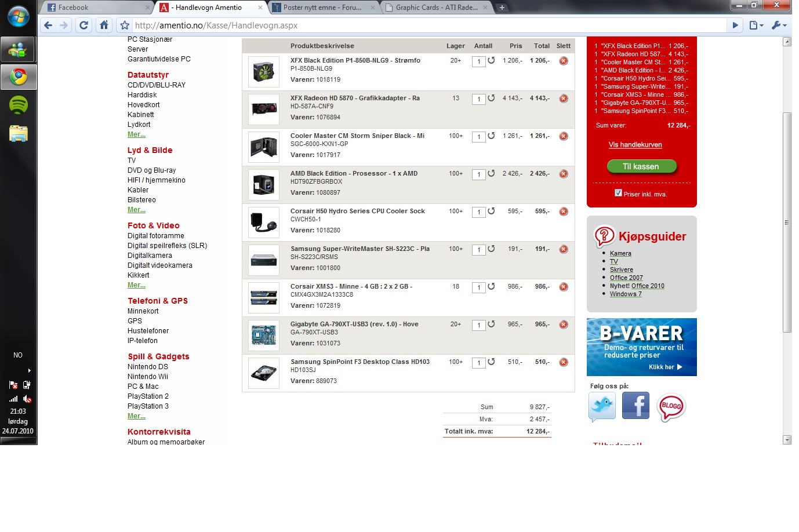Switch to Poster nytt emne forum tab
Viewport: 799px width, 532px height.
coord(322,8)
